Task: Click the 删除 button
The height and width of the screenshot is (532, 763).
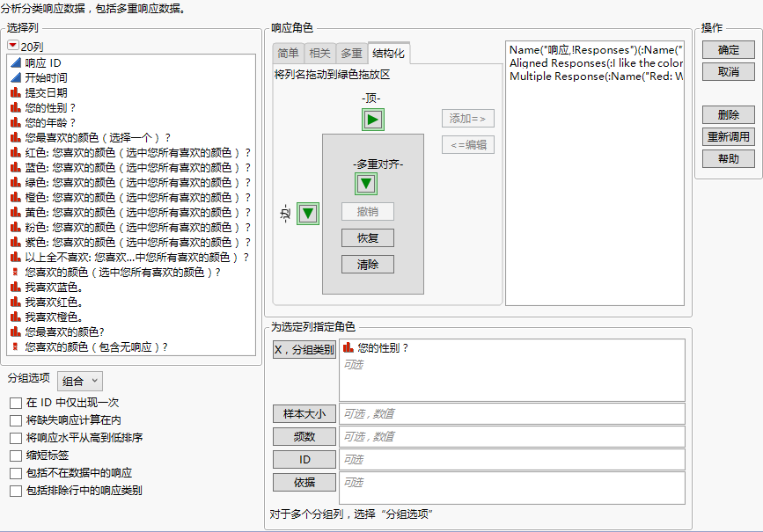Action: click(728, 115)
